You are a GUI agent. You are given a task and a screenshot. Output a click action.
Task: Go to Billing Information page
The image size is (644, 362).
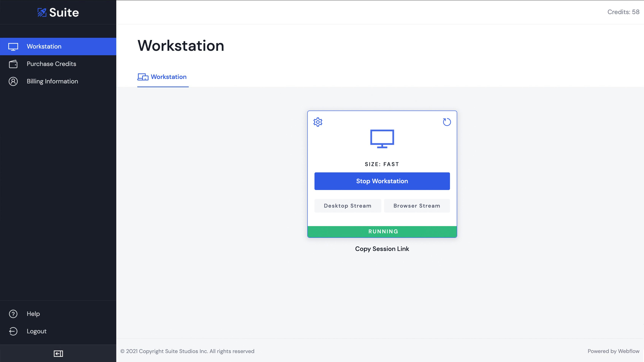coord(52,81)
